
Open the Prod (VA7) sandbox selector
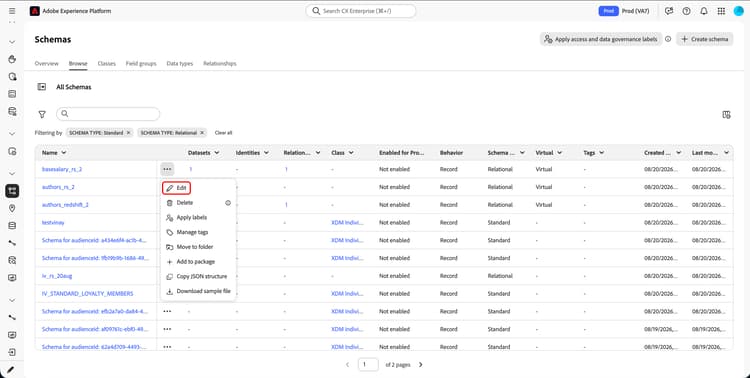[x=624, y=11]
